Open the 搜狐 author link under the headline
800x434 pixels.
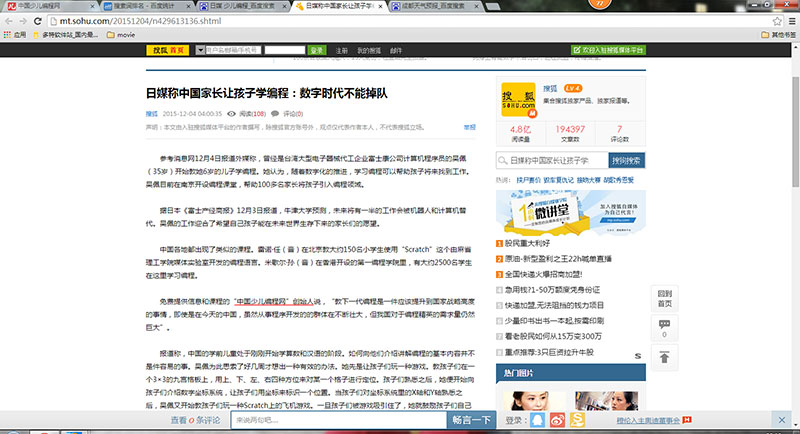point(152,114)
